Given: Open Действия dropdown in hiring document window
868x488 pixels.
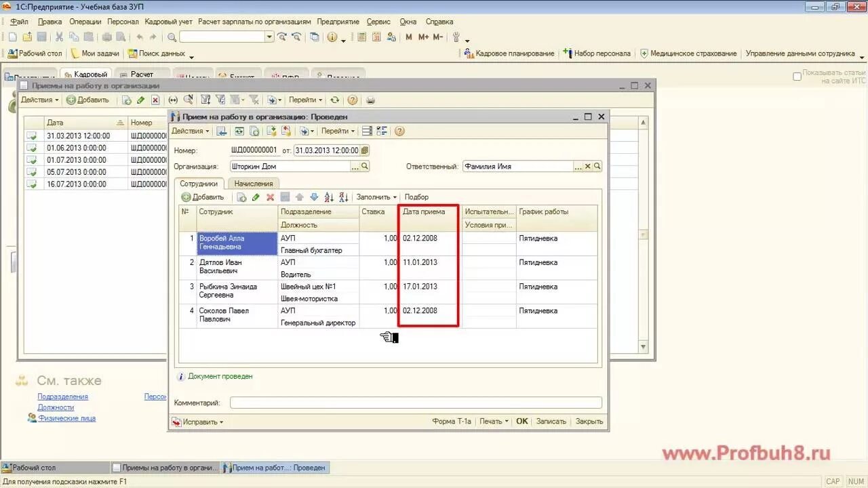Looking at the screenshot, I should click(190, 131).
